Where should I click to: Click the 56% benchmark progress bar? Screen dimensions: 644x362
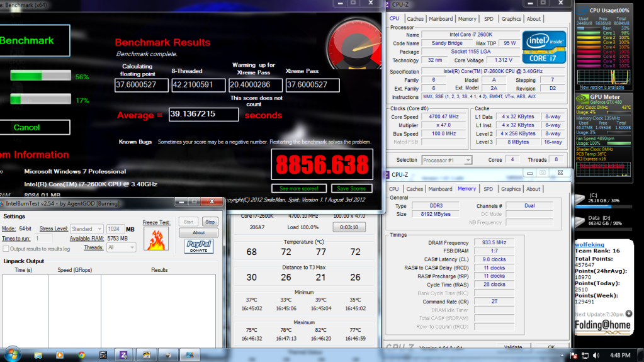[x=40, y=76]
